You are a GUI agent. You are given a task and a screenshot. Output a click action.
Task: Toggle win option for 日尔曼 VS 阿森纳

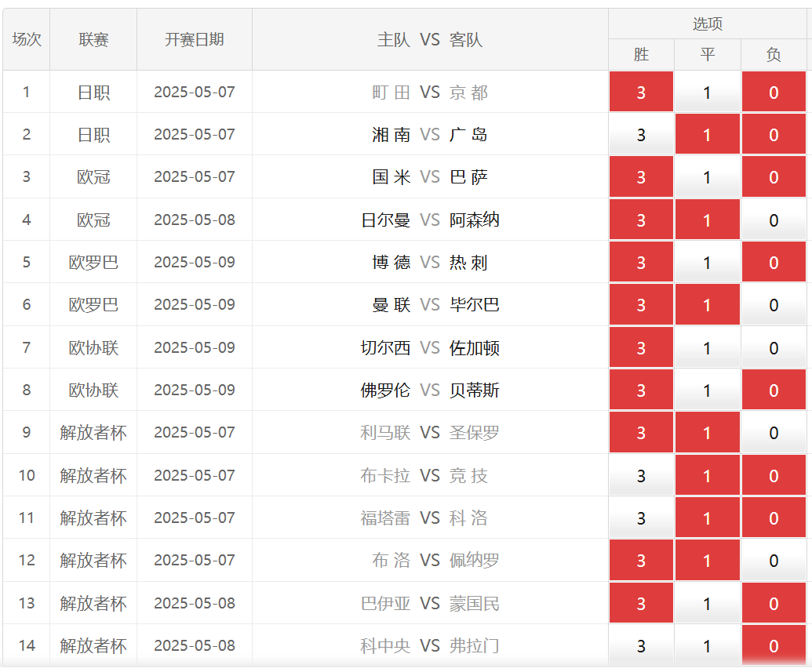click(x=641, y=220)
